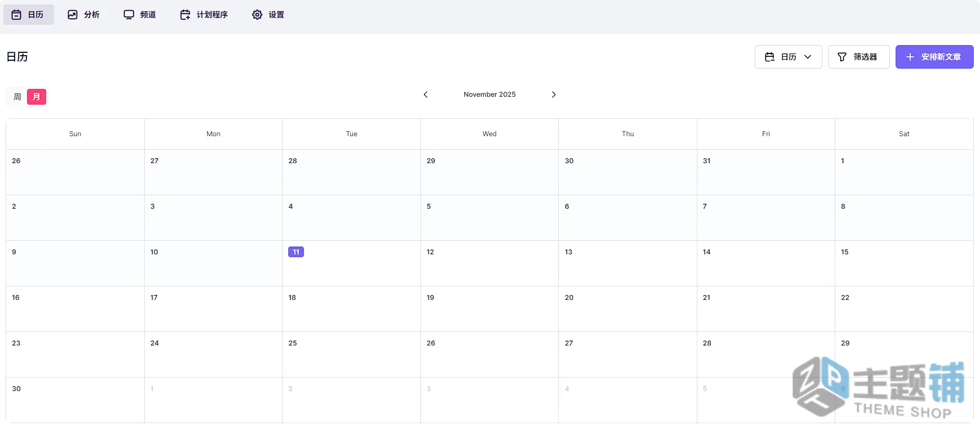The height and width of the screenshot is (435, 980).
Task: Select date 10 in the calendar
Action: tap(213, 263)
